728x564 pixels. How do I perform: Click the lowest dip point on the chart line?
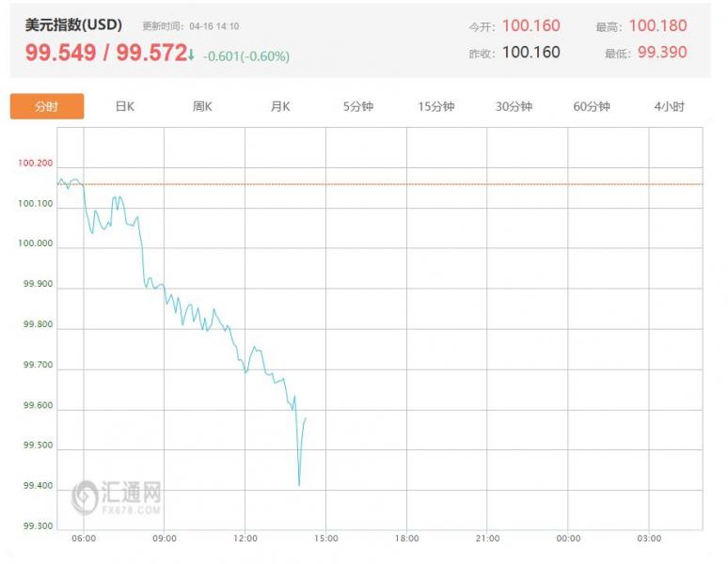point(299,485)
